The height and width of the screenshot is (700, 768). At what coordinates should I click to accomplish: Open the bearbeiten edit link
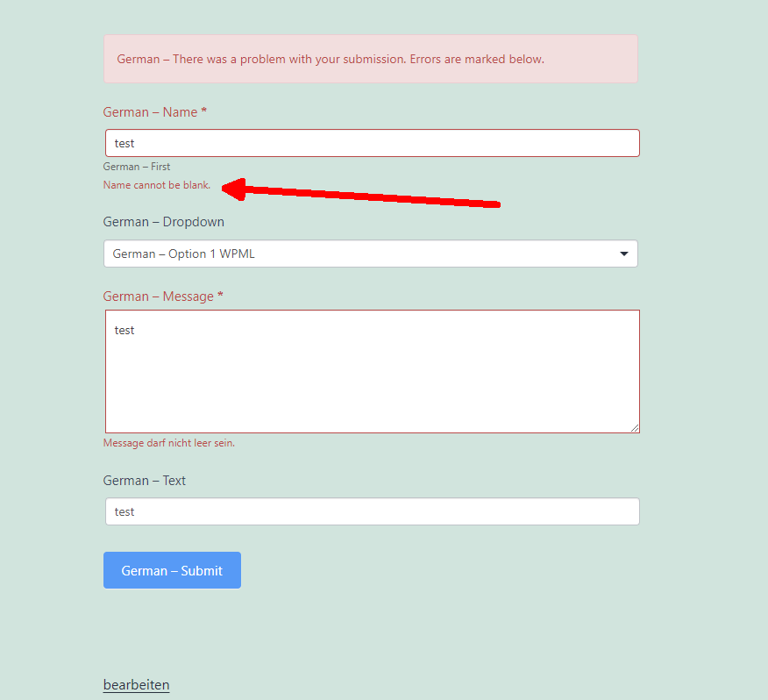tap(136, 685)
